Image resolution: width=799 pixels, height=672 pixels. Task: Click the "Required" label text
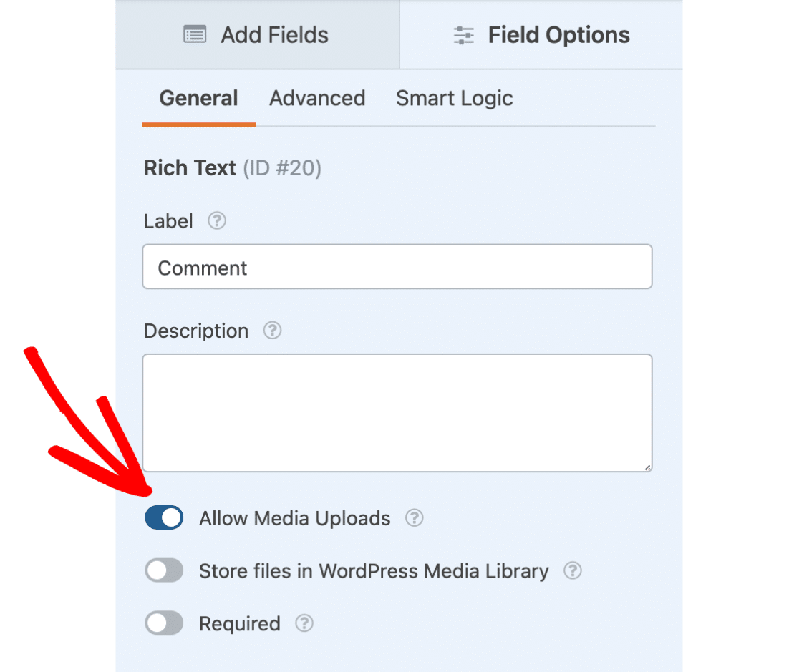240,624
